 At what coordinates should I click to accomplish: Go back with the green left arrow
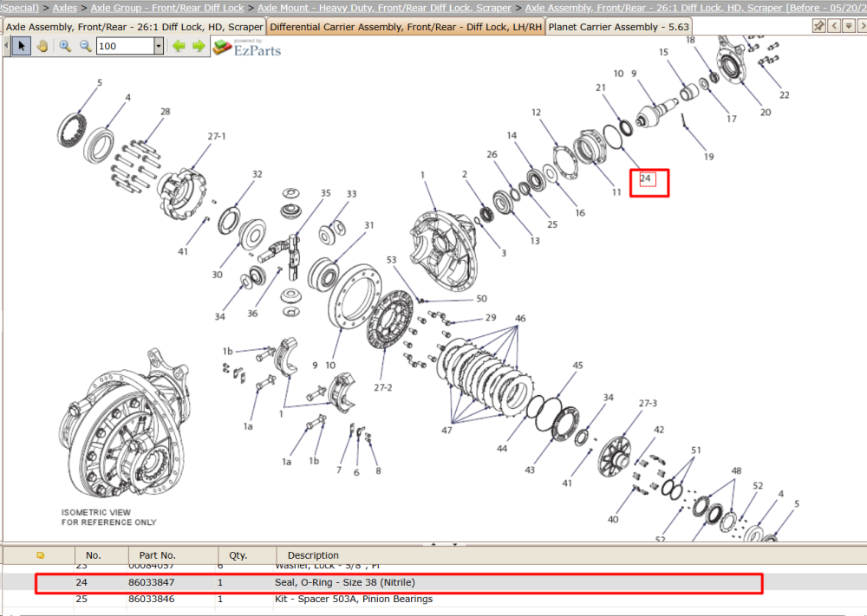(x=179, y=46)
